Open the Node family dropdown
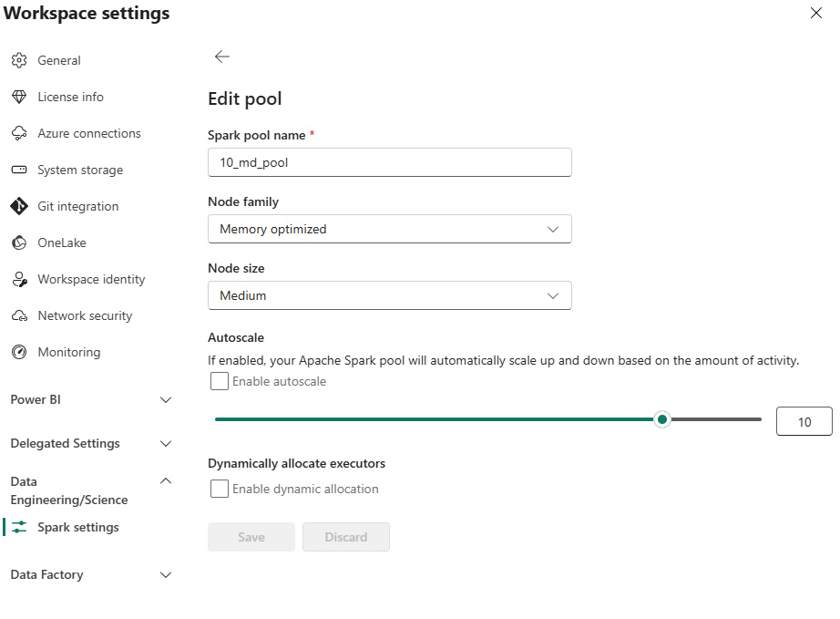Viewport: 840px width, 619px height. click(389, 229)
